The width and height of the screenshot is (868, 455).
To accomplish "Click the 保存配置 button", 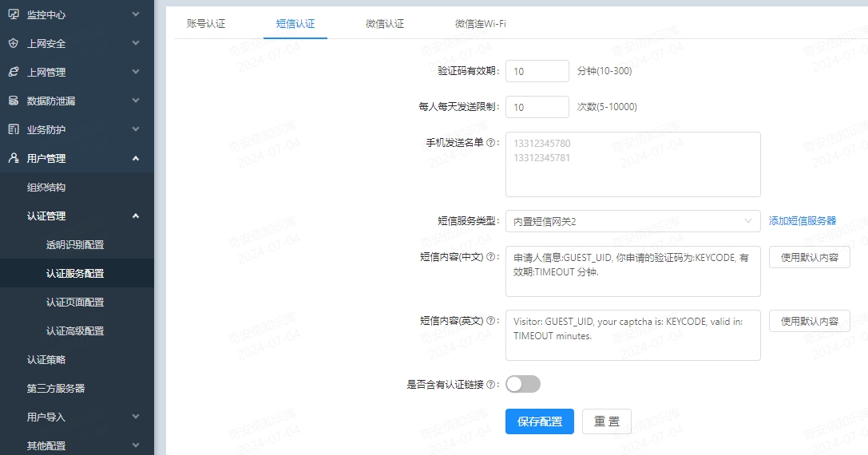I will point(539,421).
